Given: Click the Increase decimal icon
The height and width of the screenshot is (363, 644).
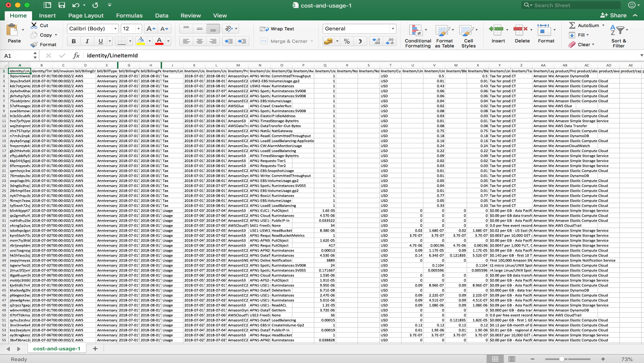Looking at the screenshot, I should pos(376,41).
